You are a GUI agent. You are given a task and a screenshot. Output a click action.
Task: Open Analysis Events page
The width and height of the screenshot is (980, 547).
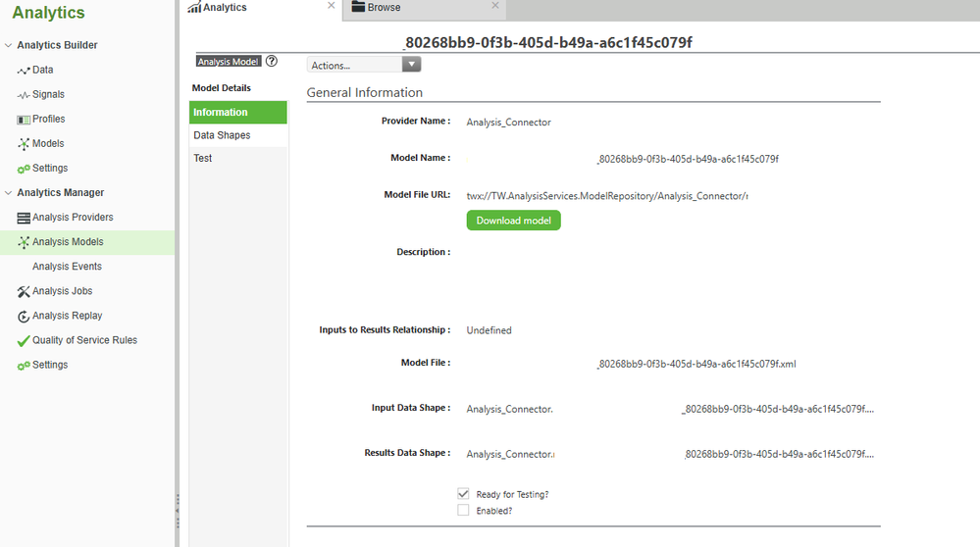tap(67, 267)
